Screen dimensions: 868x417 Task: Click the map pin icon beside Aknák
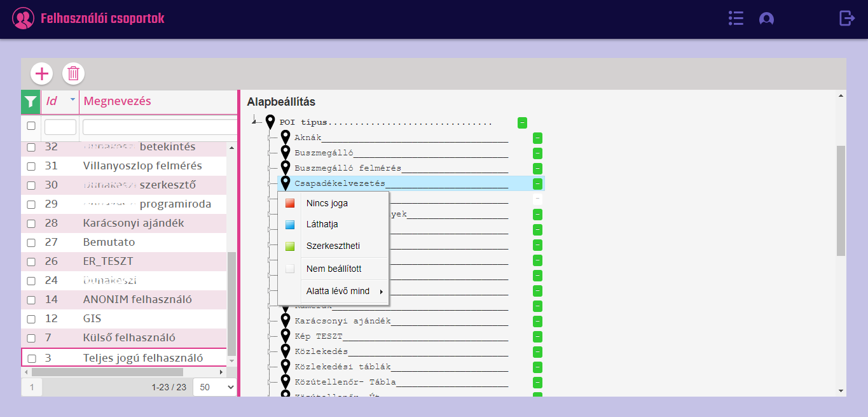coord(286,138)
